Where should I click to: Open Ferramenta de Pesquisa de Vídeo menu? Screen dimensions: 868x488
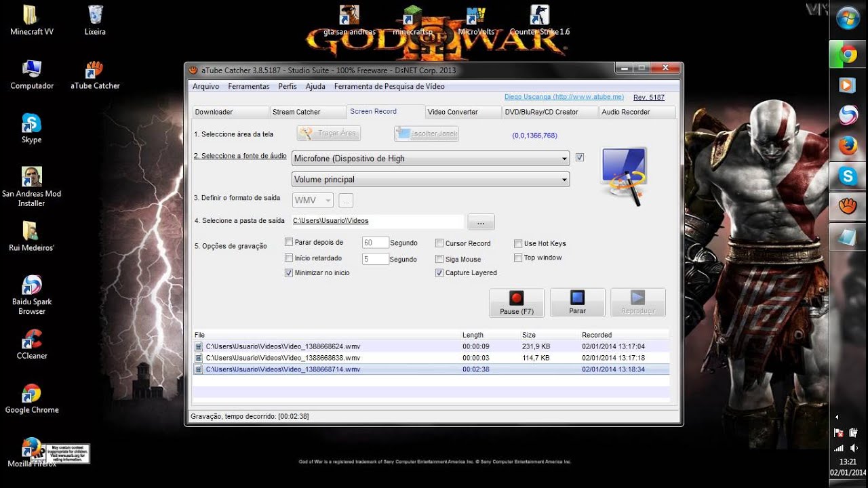pyautogui.click(x=389, y=86)
